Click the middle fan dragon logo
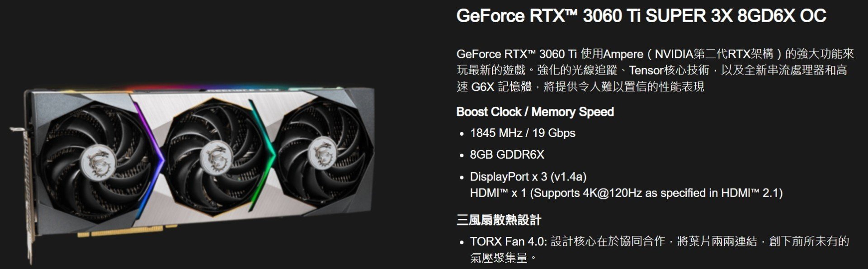Screen dimensions: 868x269 pyautogui.click(x=216, y=156)
